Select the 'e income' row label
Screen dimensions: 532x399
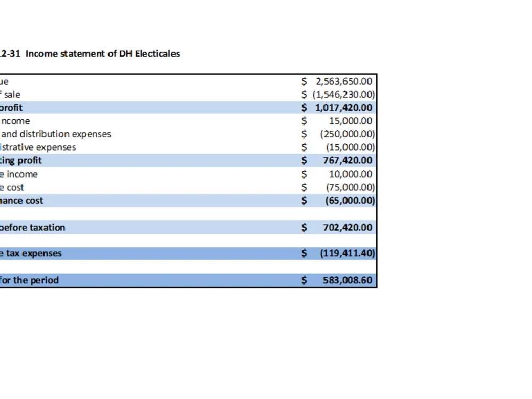[x=19, y=174]
